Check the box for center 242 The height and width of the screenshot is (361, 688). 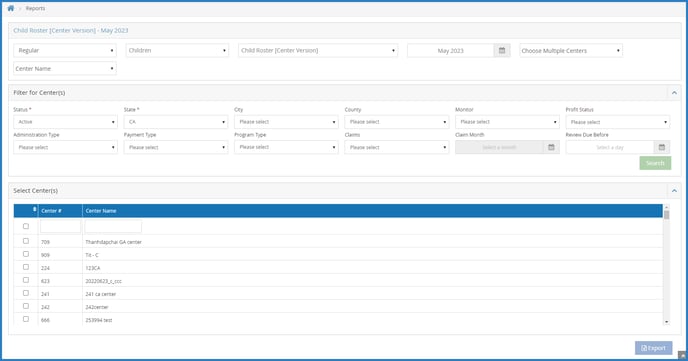pyautogui.click(x=26, y=306)
